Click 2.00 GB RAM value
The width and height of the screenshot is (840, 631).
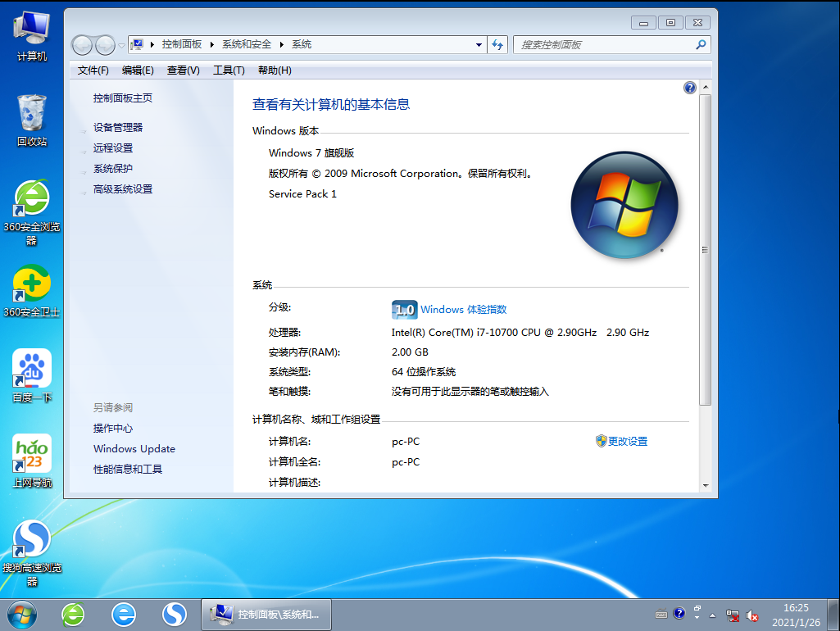click(x=410, y=352)
